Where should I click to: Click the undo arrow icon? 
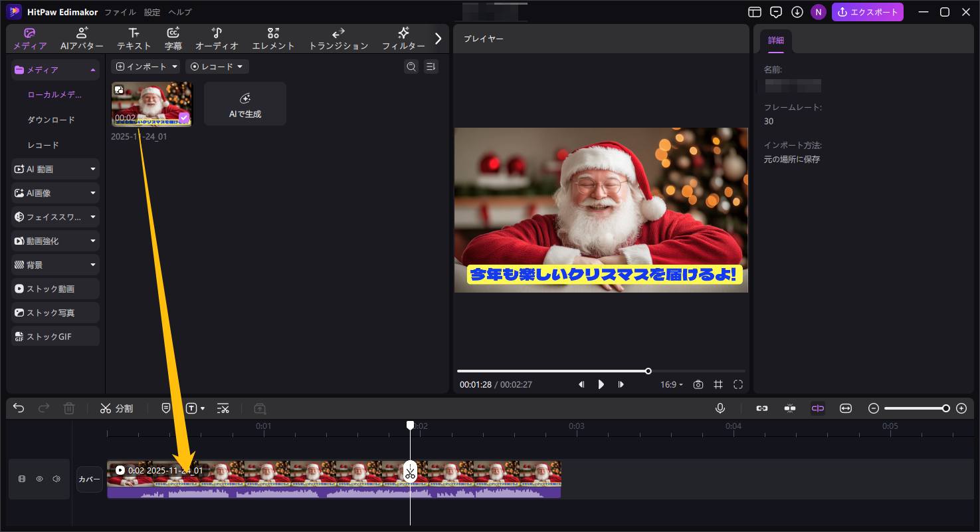(x=19, y=408)
